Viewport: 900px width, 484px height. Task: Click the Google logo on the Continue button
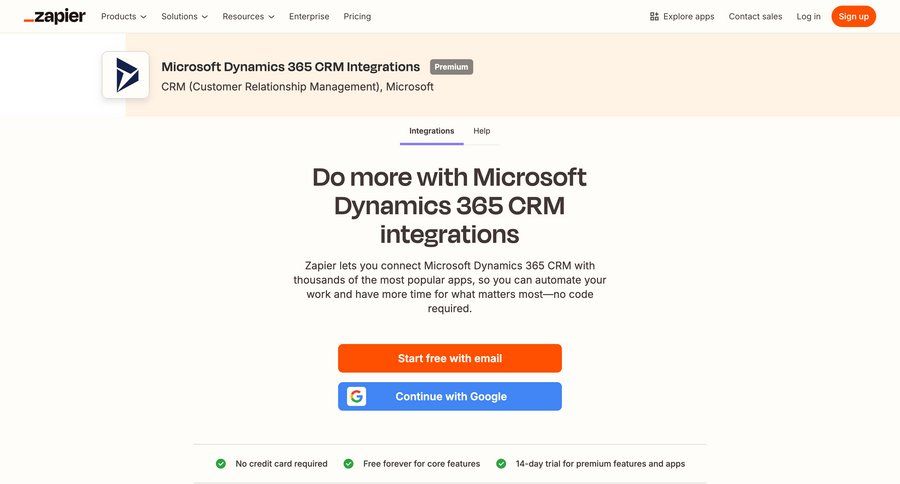[x=356, y=396]
